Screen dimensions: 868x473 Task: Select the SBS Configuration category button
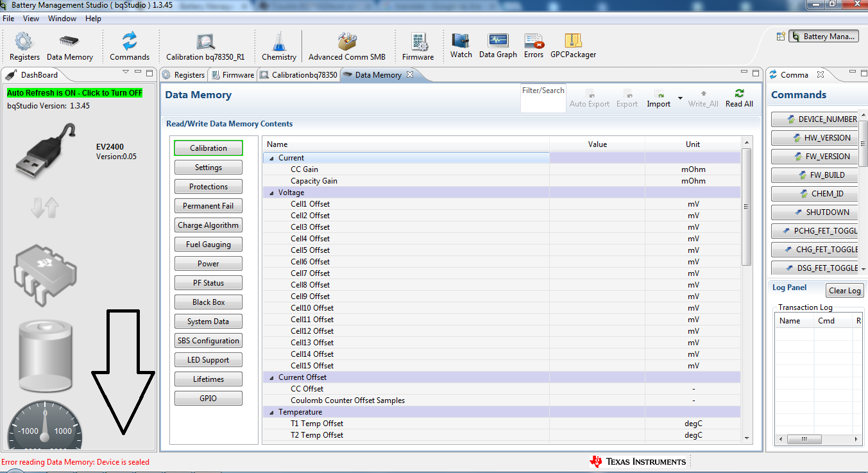pyautogui.click(x=208, y=341)
